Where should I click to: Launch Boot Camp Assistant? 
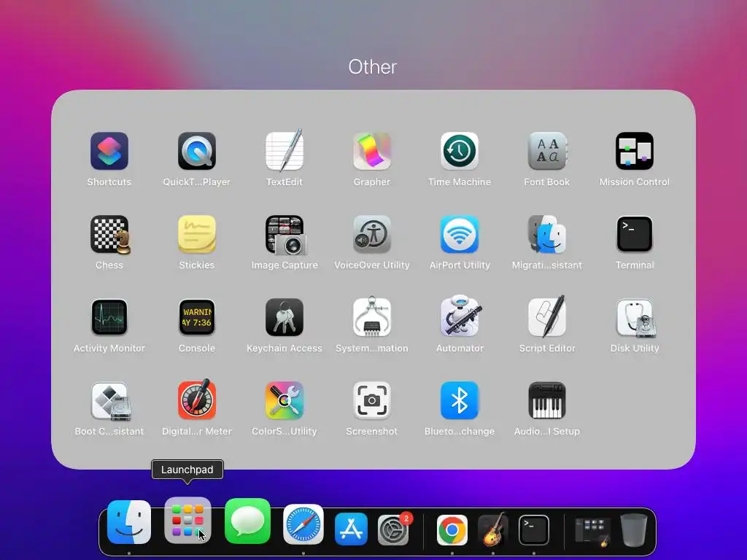(x=110, y=401)
